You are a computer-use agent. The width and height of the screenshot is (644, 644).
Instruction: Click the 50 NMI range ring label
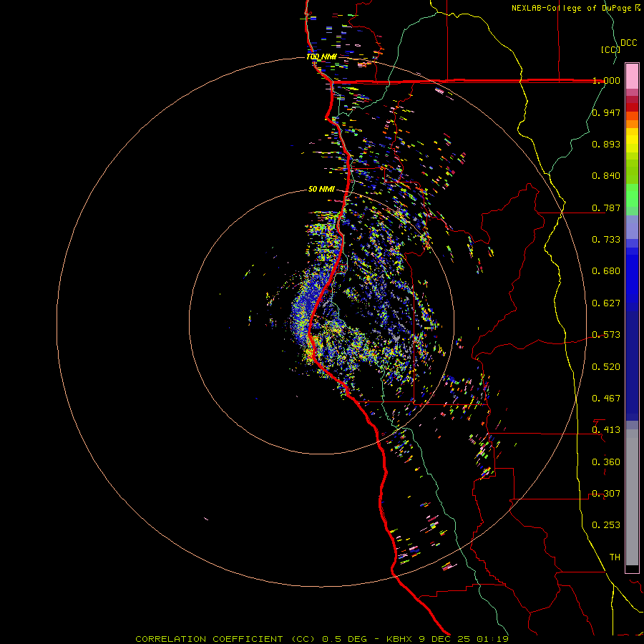(x=321, y=190)
